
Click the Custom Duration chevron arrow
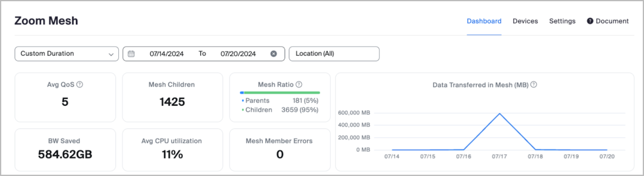tap(111, 54)
